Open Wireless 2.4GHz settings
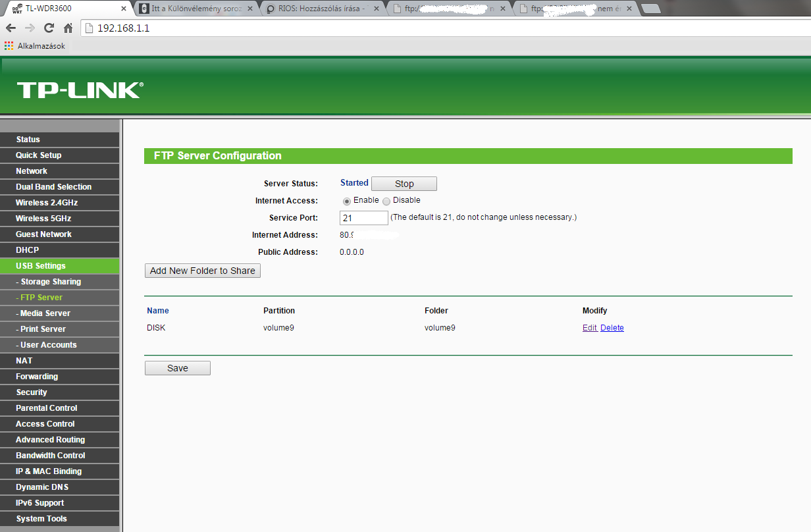 pyautogui.click(x=60, y=203)
